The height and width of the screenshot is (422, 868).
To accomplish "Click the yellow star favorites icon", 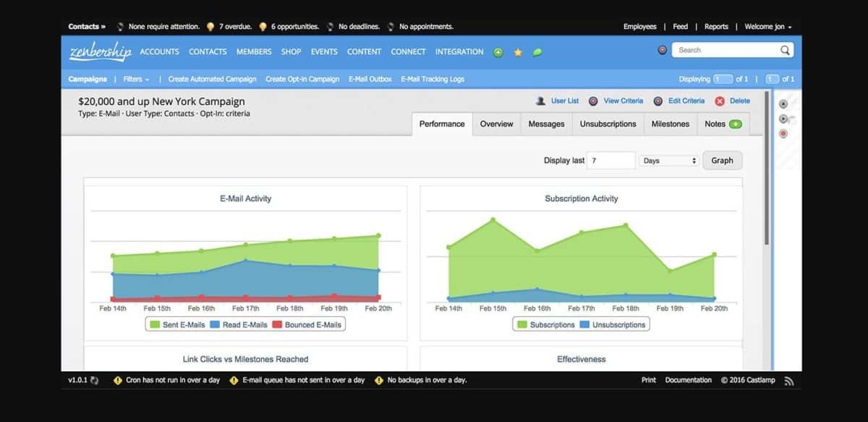I will 518,52.
